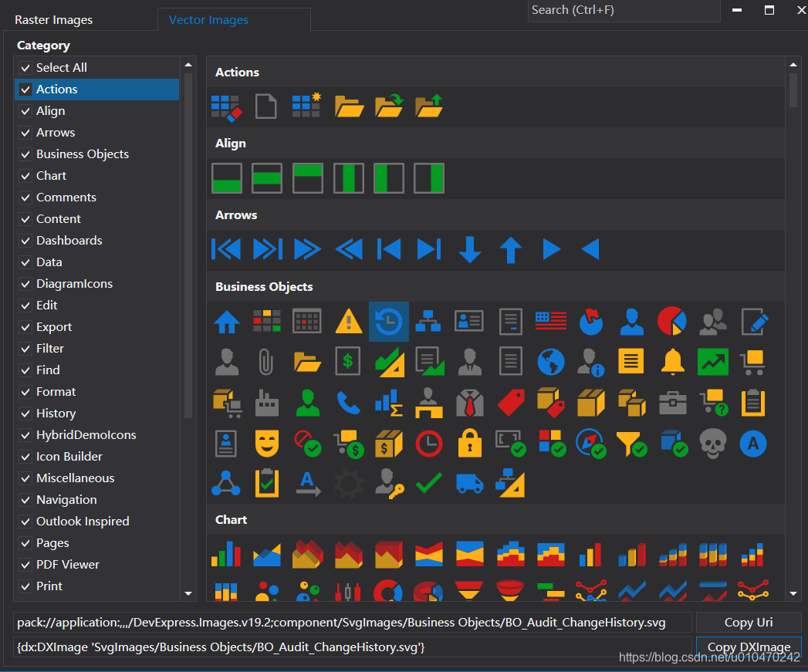Click the Copy Uri button
808x672 pixels.
(749, 622)
